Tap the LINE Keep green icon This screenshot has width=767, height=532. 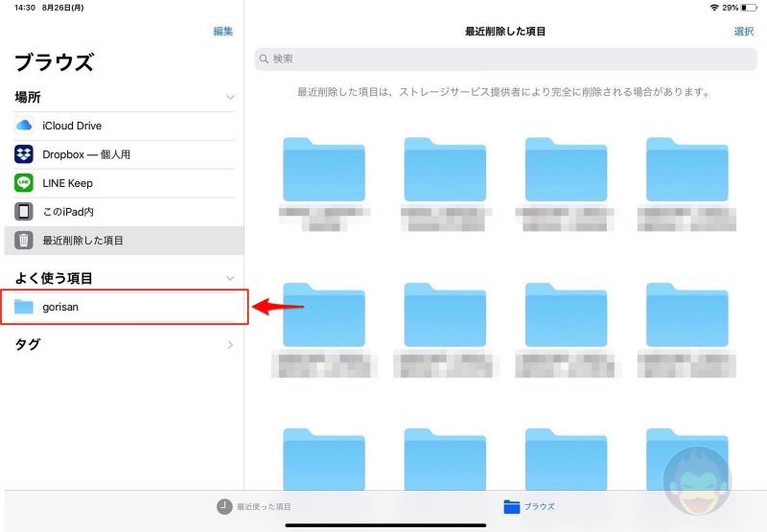pos(23,183)
